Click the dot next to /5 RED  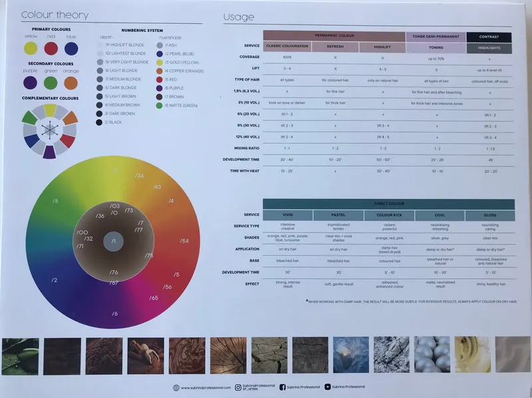pos(160,79)
